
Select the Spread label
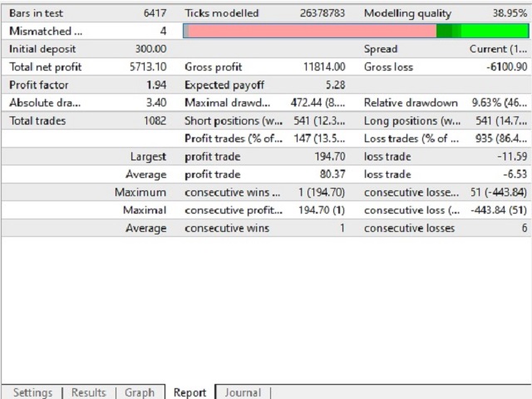(x=381, y=49)
